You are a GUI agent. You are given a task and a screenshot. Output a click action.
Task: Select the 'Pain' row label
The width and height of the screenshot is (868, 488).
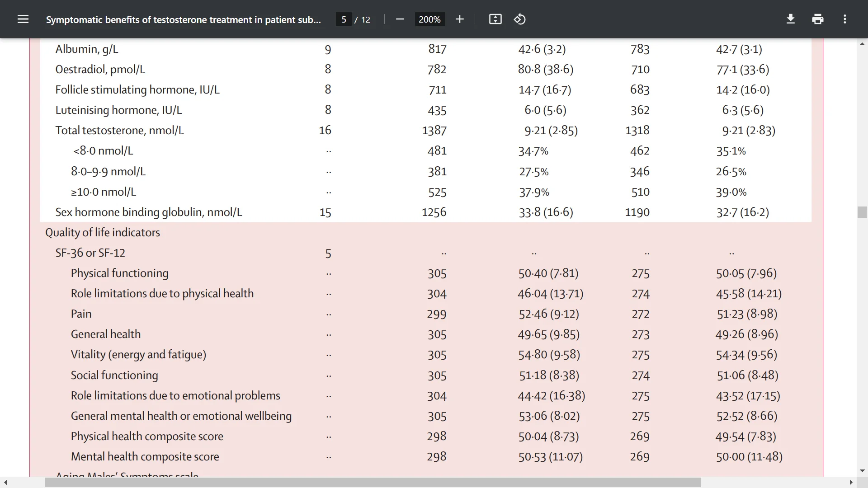tap(81, 314)
